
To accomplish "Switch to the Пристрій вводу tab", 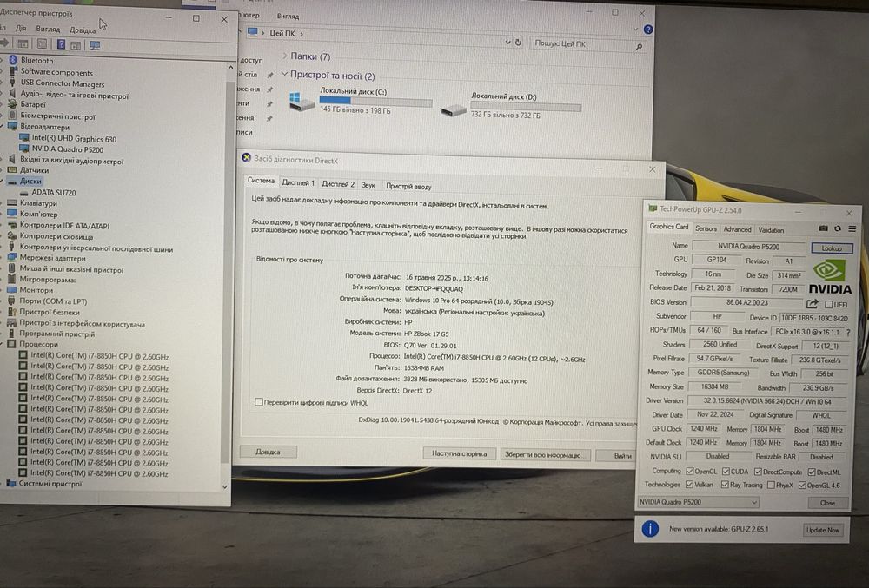I will [408, 186].
